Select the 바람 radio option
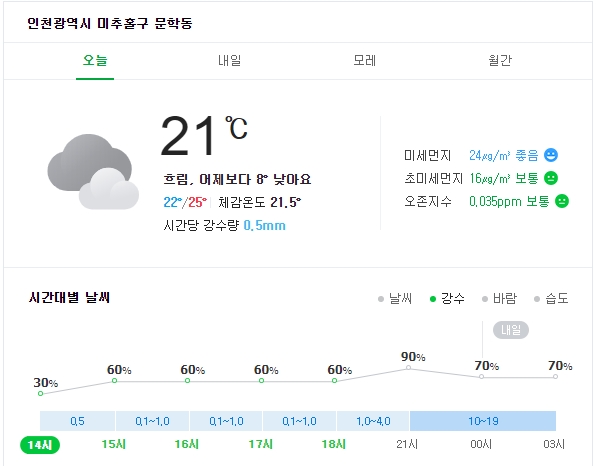Screen dimensions: 596x466 499,298
